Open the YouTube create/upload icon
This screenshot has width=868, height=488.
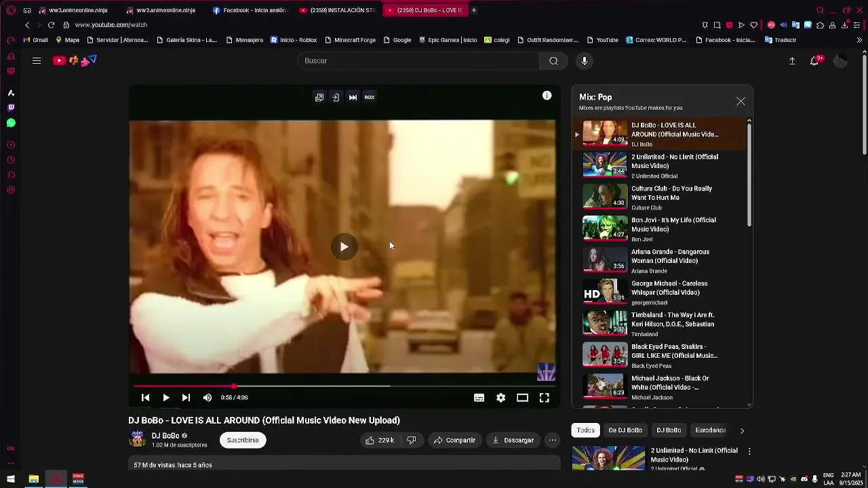click(792, 61)
